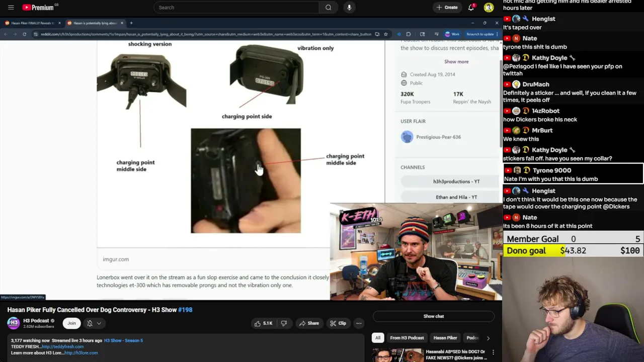The height and width of the screenshot is (362, 644).
Task: Open 'H3 Show - Season 5' link
Action: tap(123, 340)
